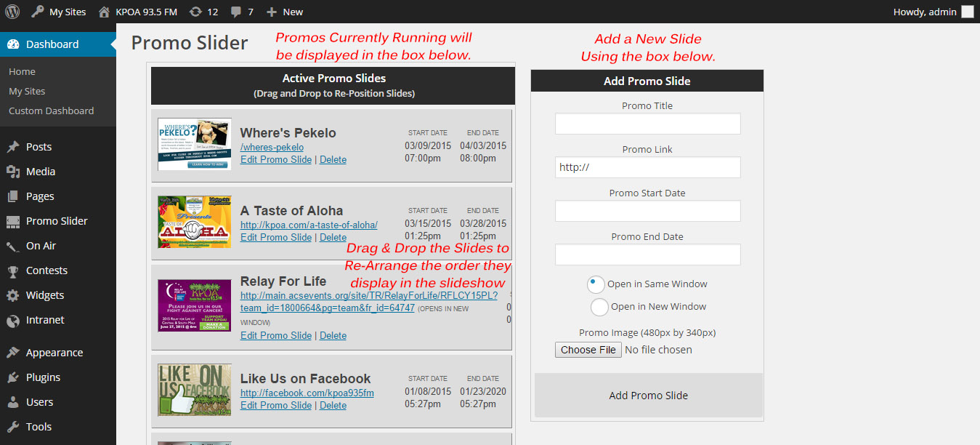
Task: Select Open in Same Window option
Action: (596, 284)
